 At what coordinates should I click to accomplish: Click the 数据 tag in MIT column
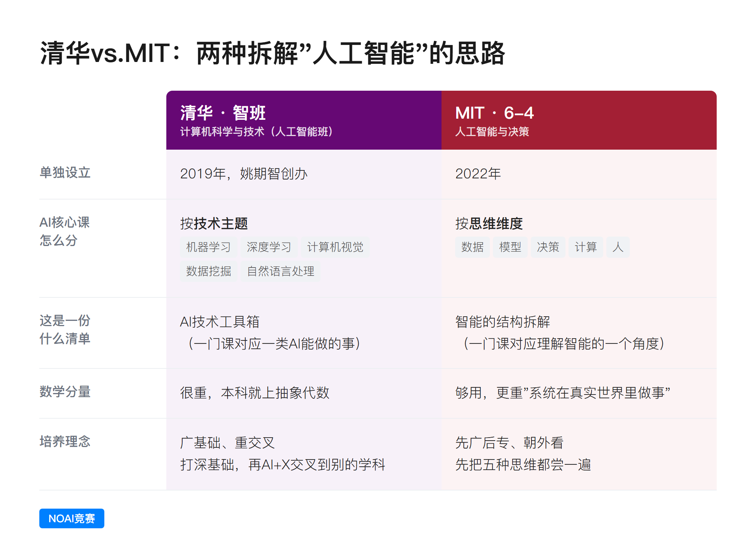pos(472,247)
